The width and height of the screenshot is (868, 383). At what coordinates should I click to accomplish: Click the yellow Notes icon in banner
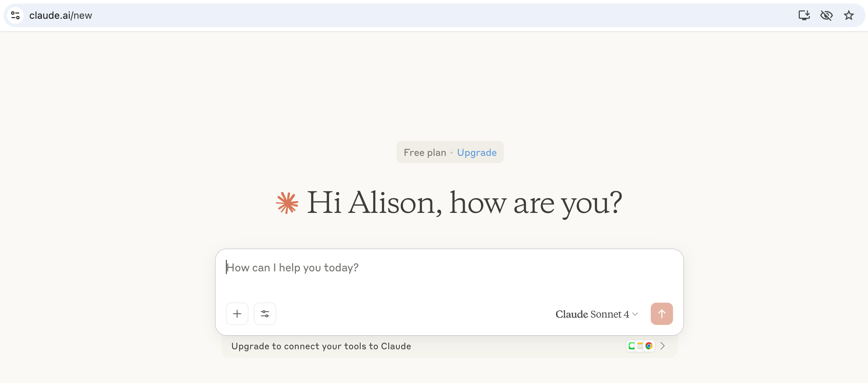tap(640, 346)
